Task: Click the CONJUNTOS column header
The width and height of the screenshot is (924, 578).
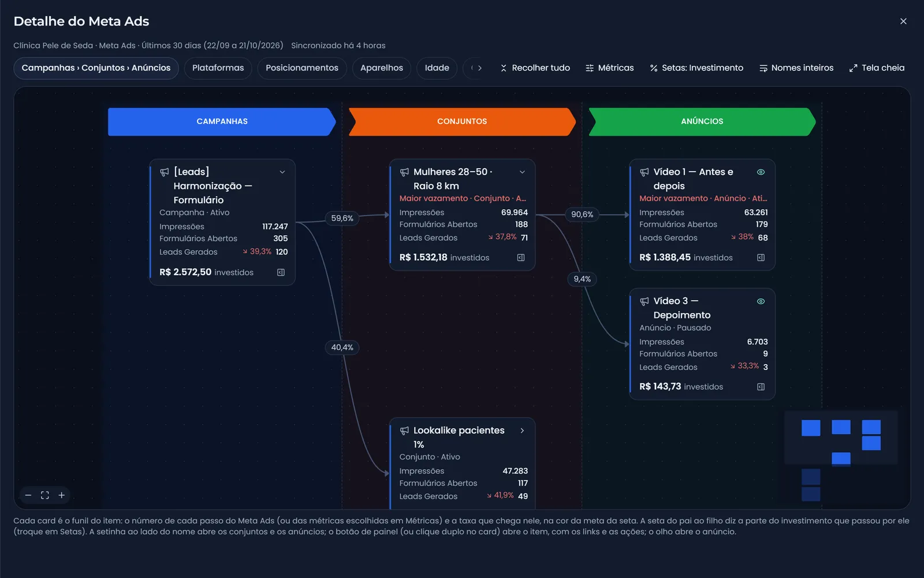Action: (462, 121)
